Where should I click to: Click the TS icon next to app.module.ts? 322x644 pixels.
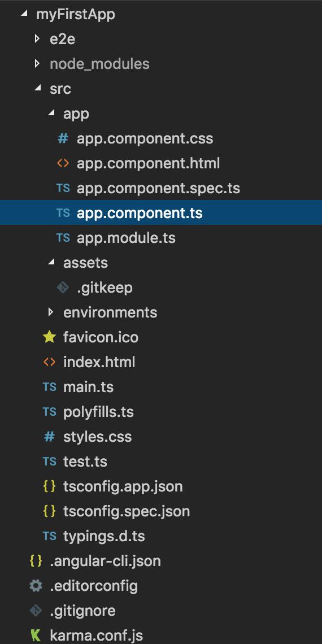coord(63,238)
